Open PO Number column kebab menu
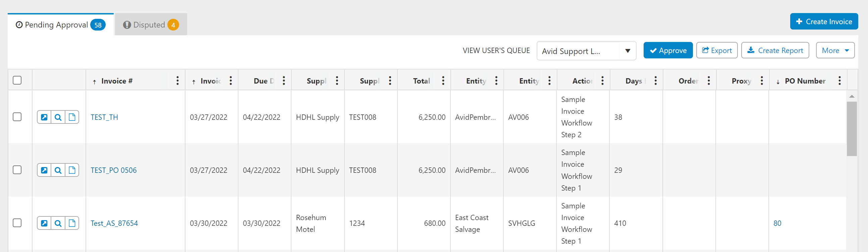 839,81
